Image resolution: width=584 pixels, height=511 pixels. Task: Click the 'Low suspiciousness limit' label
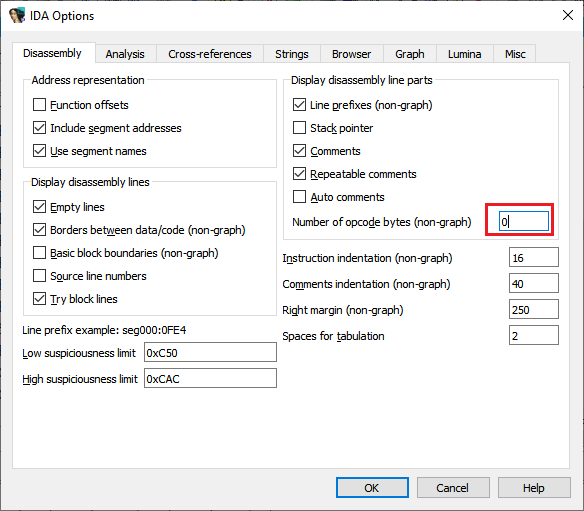79,353
